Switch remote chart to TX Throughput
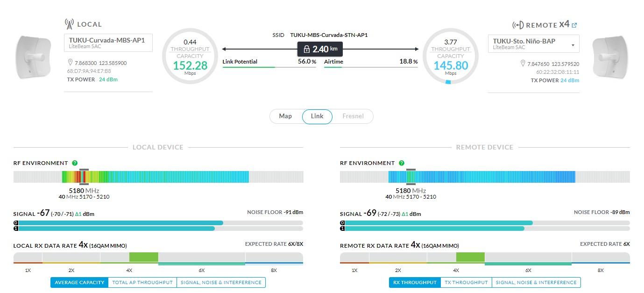This screenshot has width=644, height=293. 466,282
